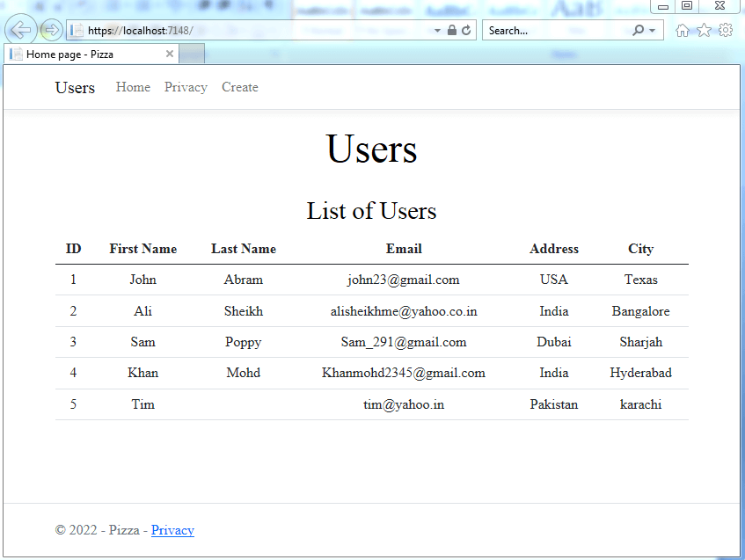Click the Users brand link in navbar
This screenshot has width=745, height=560.
click(75, 87)
